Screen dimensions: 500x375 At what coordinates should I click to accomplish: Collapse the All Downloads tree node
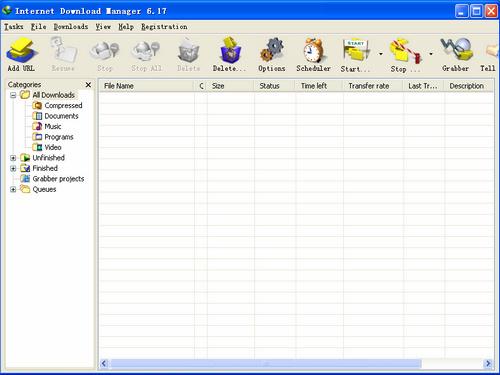13,95
